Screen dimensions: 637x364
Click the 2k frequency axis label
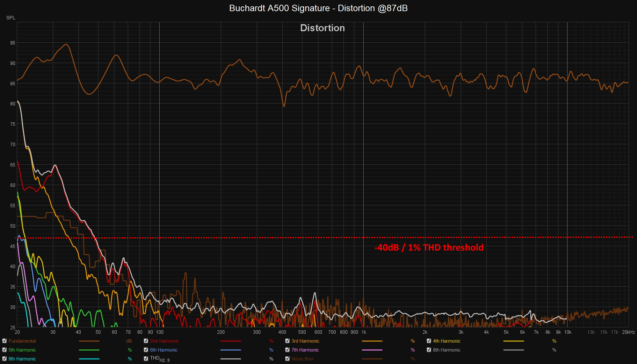click(425, 332)
